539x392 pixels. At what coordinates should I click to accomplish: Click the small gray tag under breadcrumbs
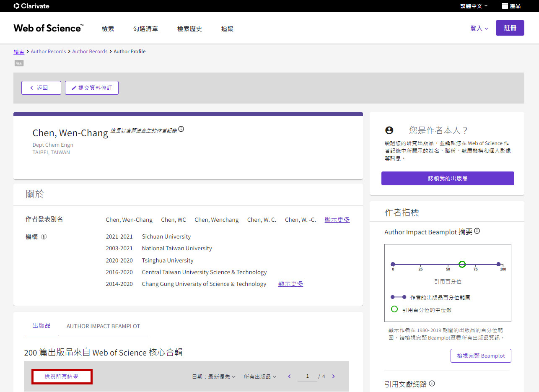click(19, 63)
